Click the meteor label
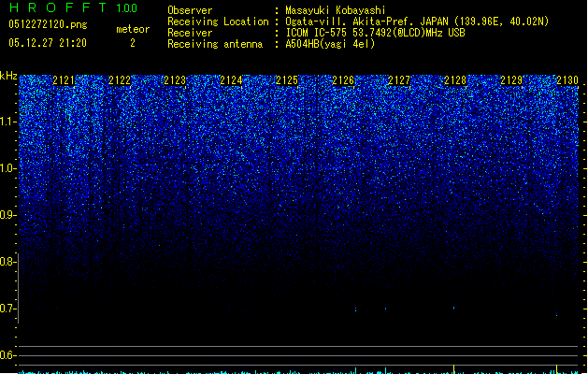588x374 pixels. coord(133,29)
